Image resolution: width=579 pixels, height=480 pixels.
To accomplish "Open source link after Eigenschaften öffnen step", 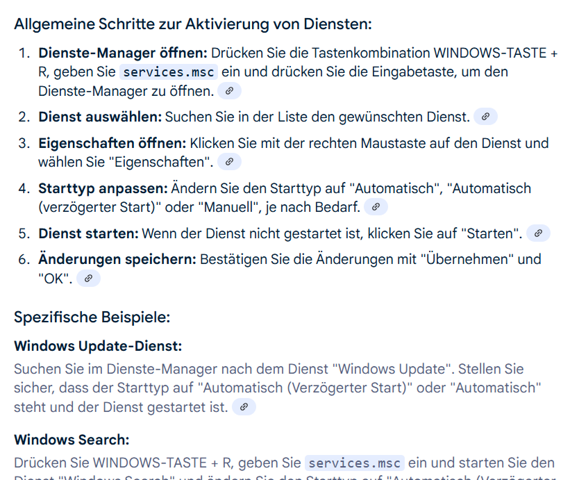I will point(229,162).
